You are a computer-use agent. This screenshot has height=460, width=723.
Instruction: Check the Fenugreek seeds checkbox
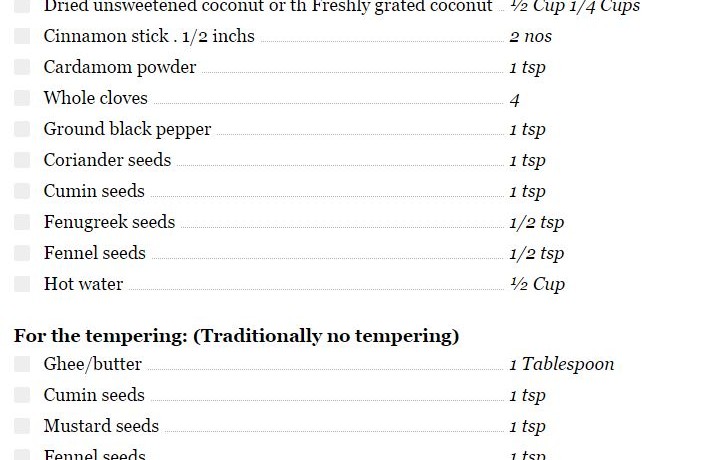point(22,222)
